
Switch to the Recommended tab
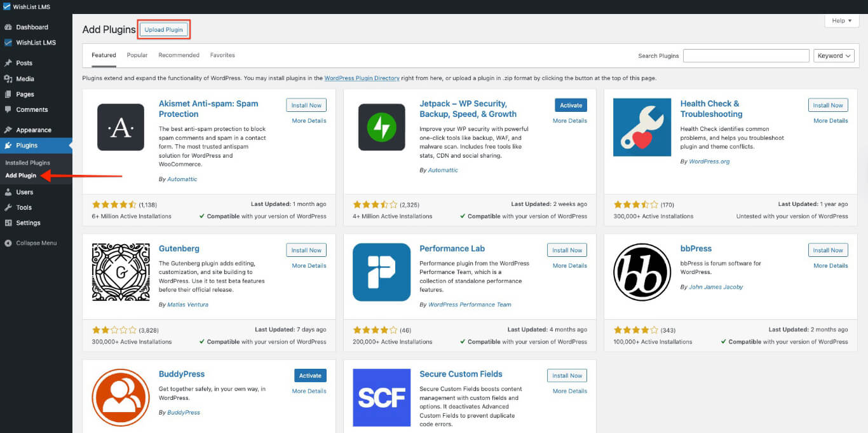[x=179, y=55]
